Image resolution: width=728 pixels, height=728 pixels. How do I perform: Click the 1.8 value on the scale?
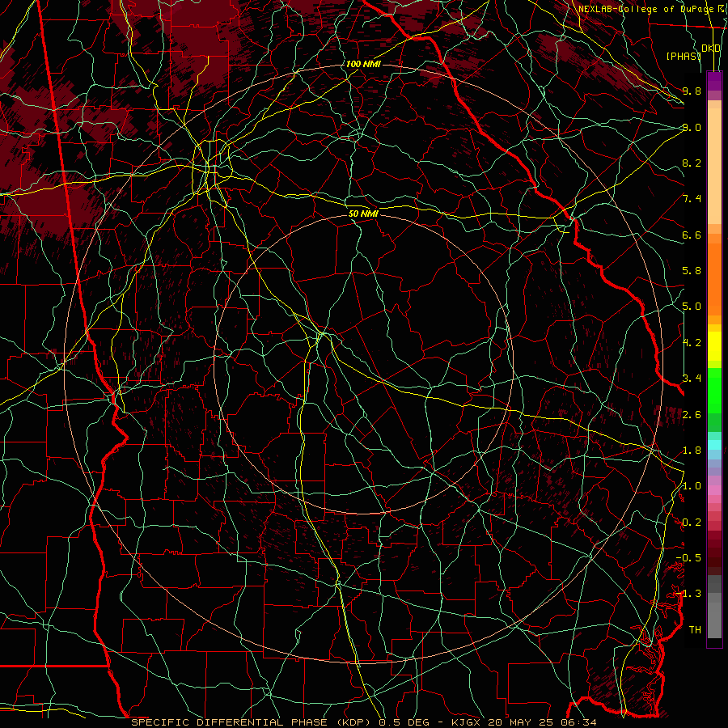click(x=692, y=451)
